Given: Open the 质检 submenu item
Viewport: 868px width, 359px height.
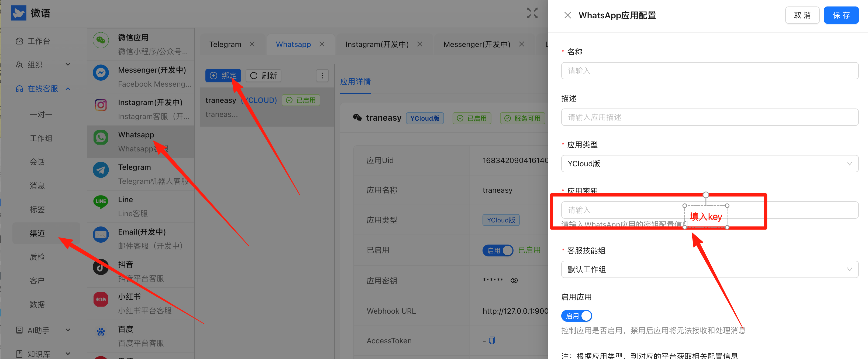Looking at the screenshot, I should tap(37, 257).
